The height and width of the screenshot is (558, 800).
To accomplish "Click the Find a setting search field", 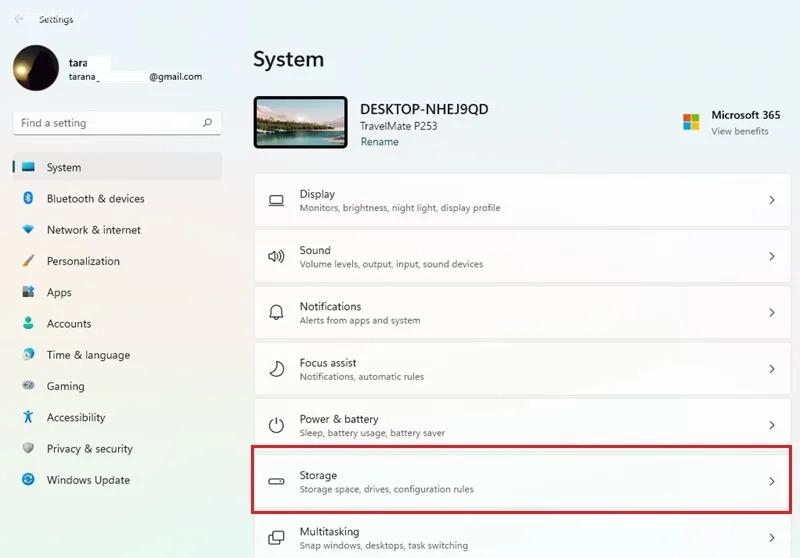I will (x=117, y=123).
